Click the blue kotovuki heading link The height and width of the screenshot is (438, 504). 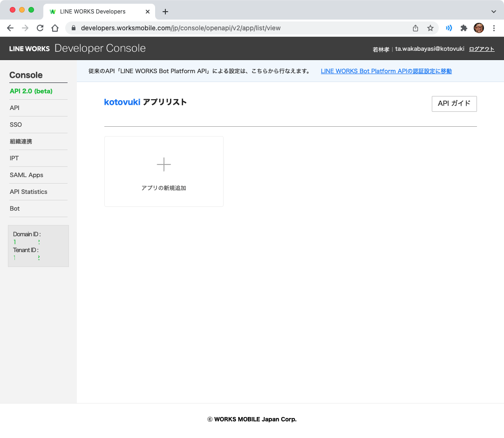point(122,102)
